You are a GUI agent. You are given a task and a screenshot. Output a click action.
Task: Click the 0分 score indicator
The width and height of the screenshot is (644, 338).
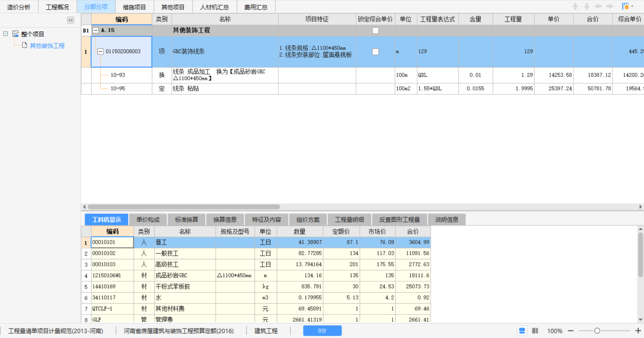322,331
